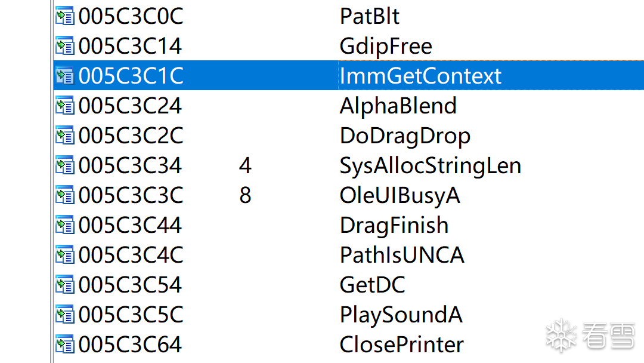The width and height of the screenshot is (644, 363).
Task: Click the address text 005C3C54
Action: point(130,285)
